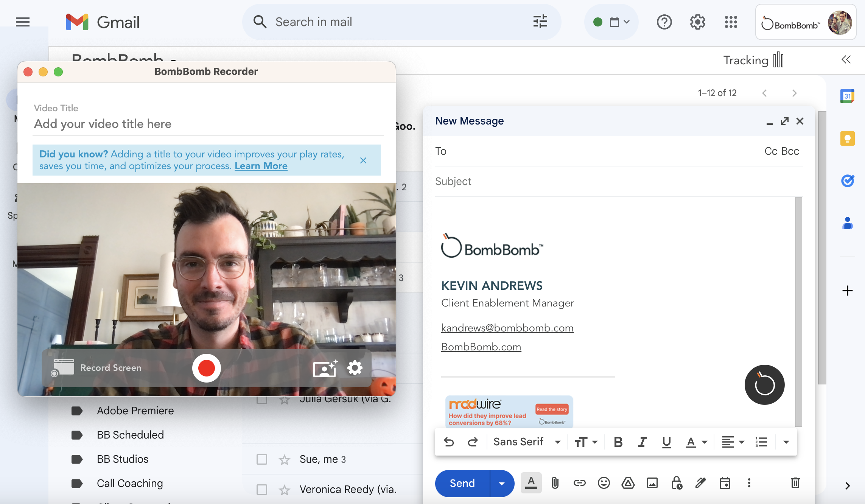Insert photo into the message
This screenshot has height=504, width=865.
[x=652, y=483]
